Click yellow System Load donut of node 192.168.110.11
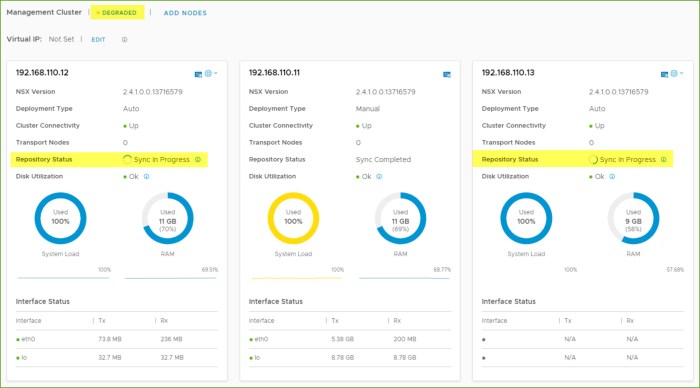The image size is (700, 388). tap(293, 218)
